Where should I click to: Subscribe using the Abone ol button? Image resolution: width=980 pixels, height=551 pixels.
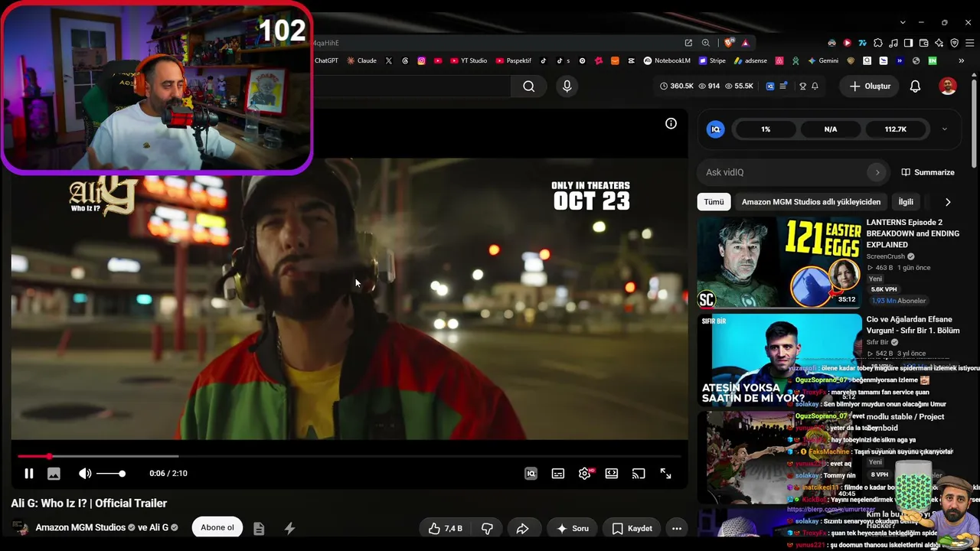217,527
